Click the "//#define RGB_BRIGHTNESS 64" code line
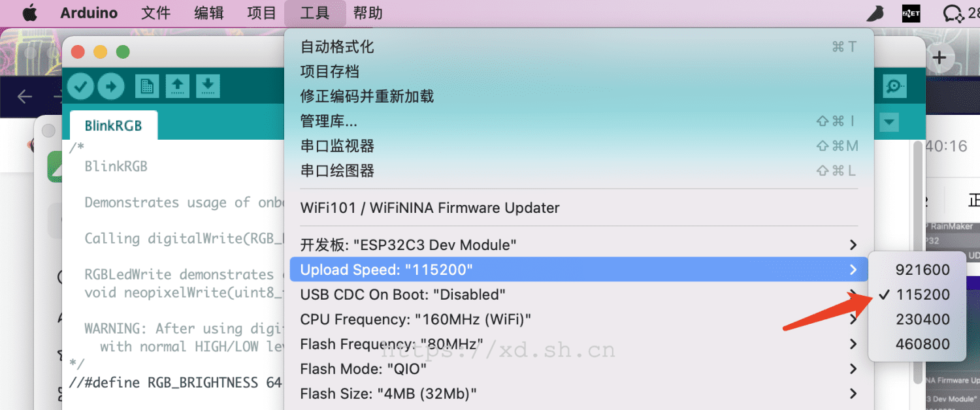Viewport: 980px width, 410px height. 175,383
